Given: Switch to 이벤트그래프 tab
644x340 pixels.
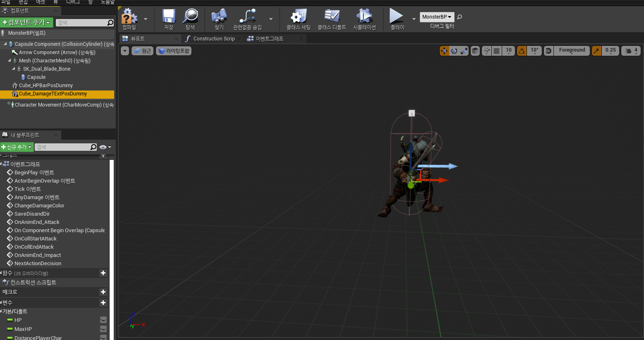Looking at the screenshot, I should [x=275, y=39].
